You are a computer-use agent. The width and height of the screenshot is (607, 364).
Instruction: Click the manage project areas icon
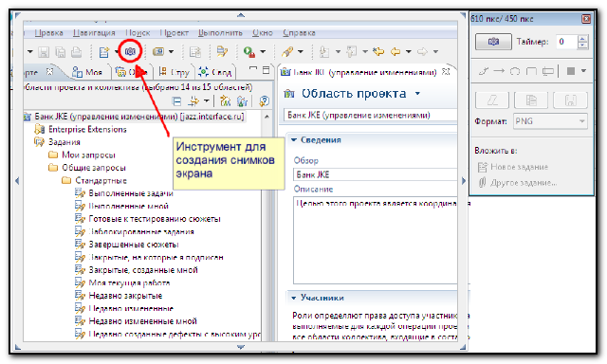tap(243, 101)
